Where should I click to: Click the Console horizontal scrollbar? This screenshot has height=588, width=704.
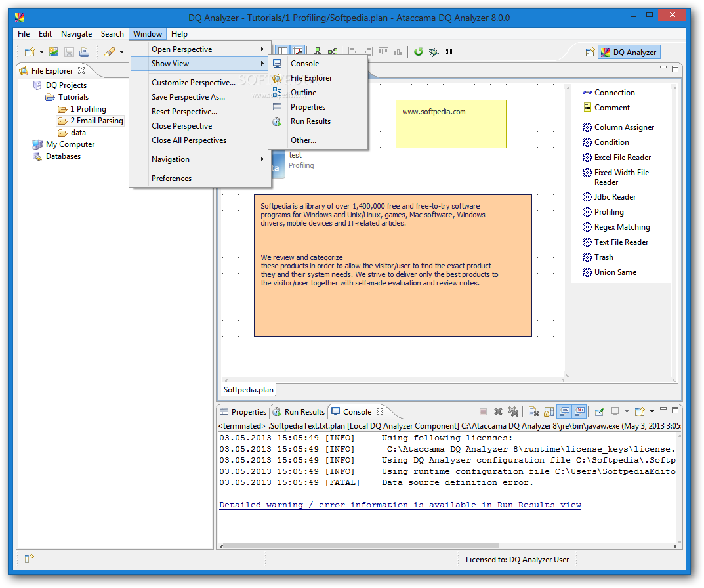click(x=360, y=546)
